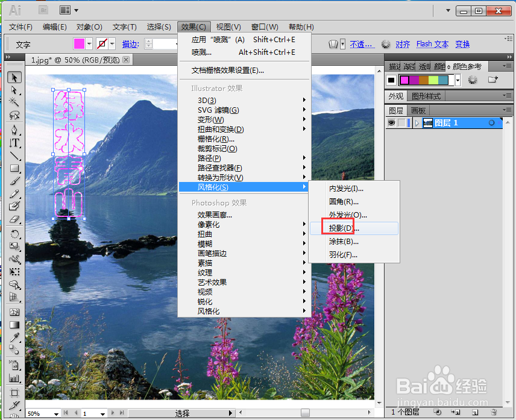Select the Scale tool

coord(14,246)
